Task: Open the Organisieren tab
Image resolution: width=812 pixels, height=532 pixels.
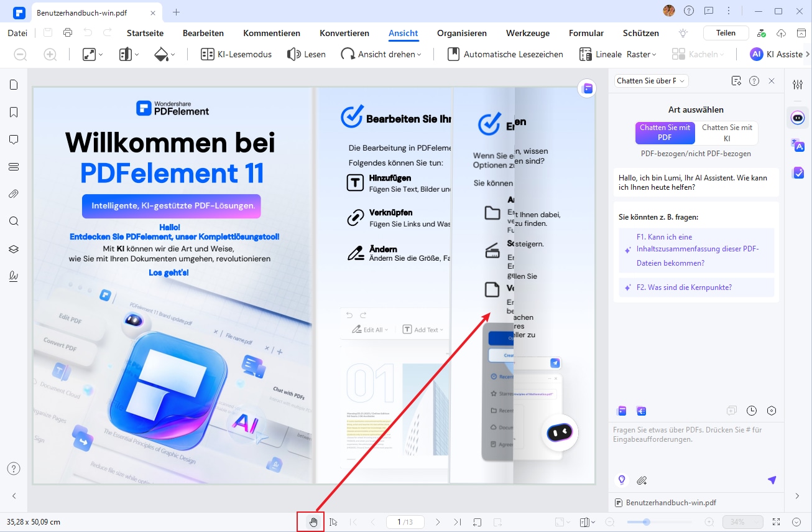Action: coord(462,33)
